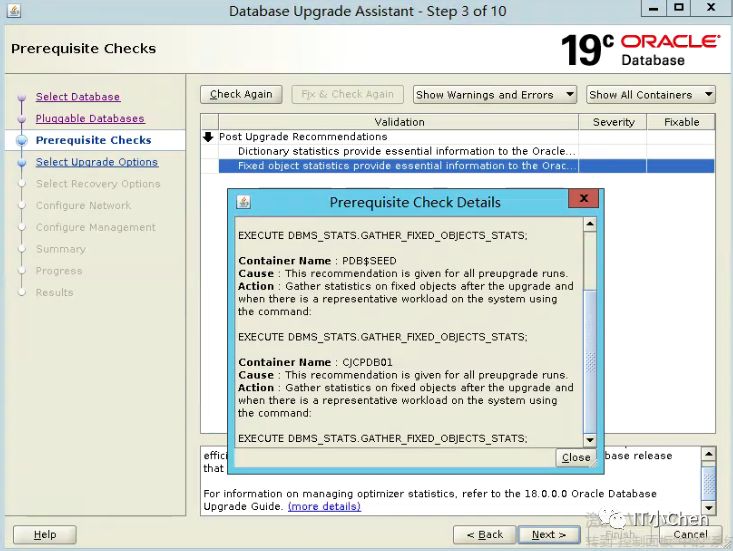Click the description panel scroll down arrow

pyautogui.click(x=709, y=508)
